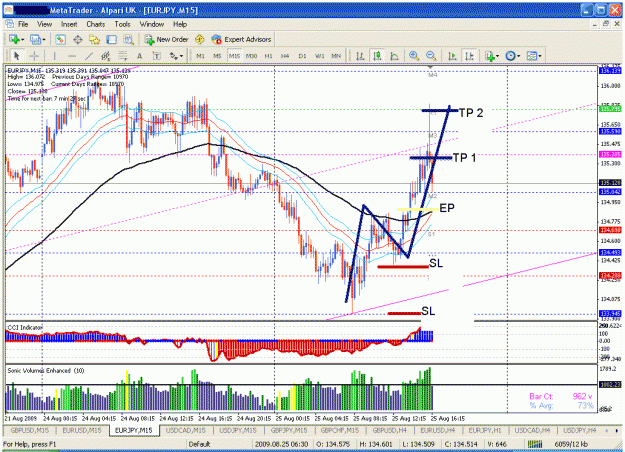The width and height of the screenshot is (625, 452).
Task: Select the Bar Chart display icon
Action: 360,56
